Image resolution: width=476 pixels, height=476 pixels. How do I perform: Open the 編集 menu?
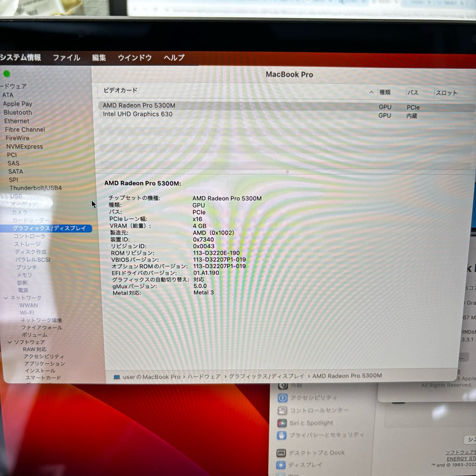(x=99, y=58)
